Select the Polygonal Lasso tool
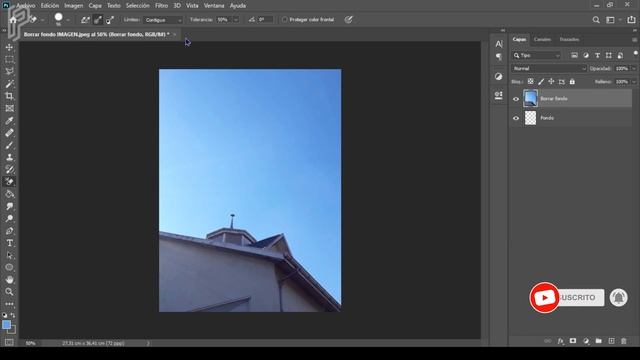 (9, 72)
